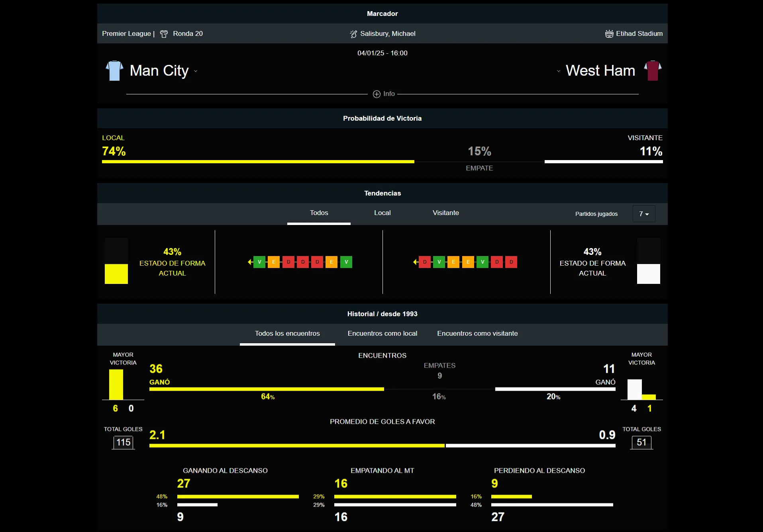763x532 pixels.
Task: Click the yellow 64% encounters won bar
Action: [267, 389]
